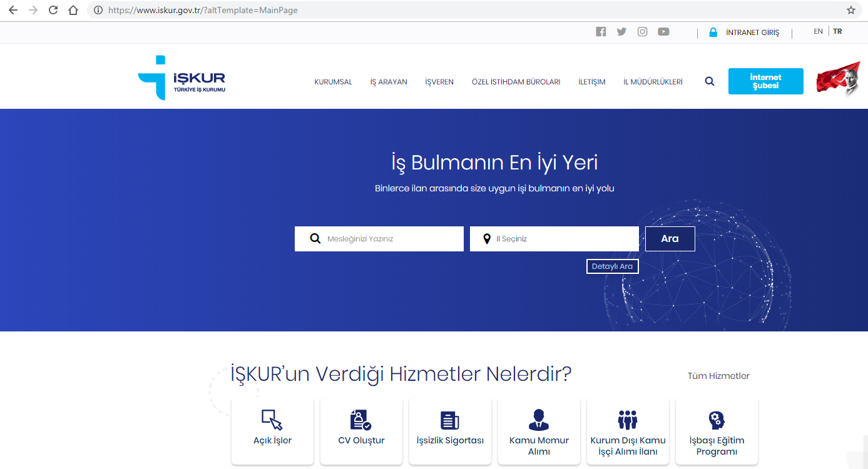Expand the İl Seçiniz province selector

click(x=554, y=239)
